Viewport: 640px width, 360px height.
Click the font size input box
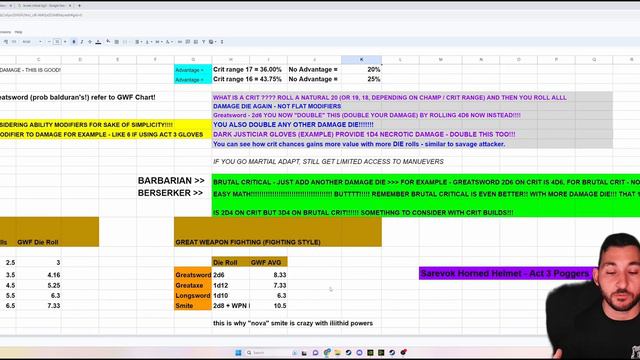(57, 42)
